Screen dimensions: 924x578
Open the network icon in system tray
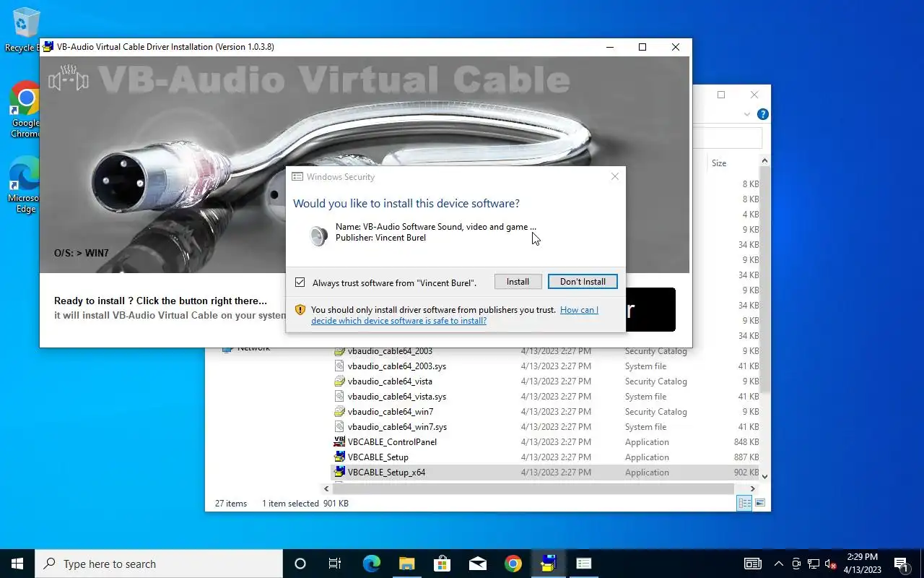coord(814,564)
